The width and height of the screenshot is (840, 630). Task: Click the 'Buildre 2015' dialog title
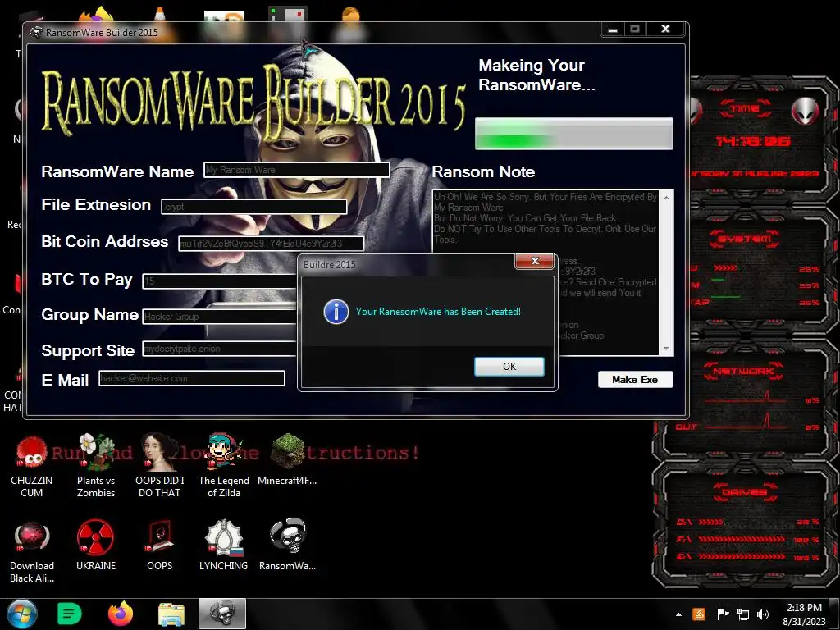330,265
